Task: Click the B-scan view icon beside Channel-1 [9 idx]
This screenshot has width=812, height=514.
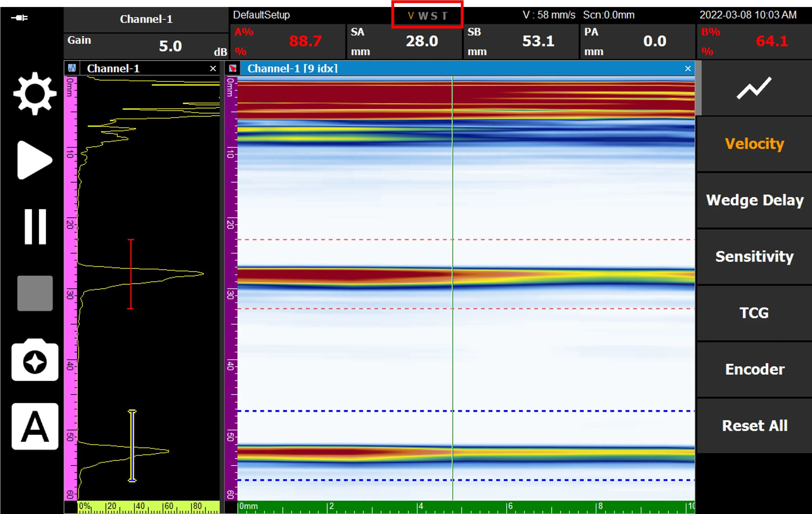Action: pyautogui.click(x=233, y=69)
